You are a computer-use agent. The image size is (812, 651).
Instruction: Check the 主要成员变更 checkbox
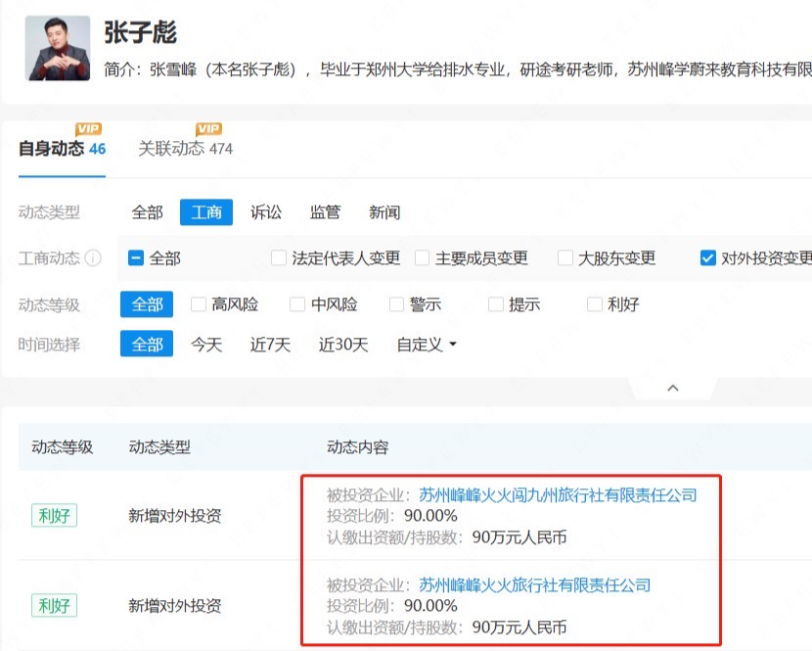421,257
